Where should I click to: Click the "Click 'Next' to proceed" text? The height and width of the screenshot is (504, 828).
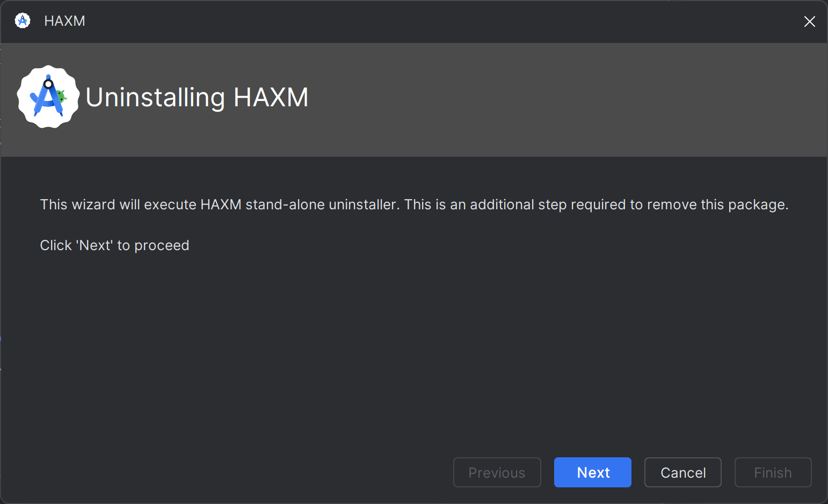click(x=114, y=245)
